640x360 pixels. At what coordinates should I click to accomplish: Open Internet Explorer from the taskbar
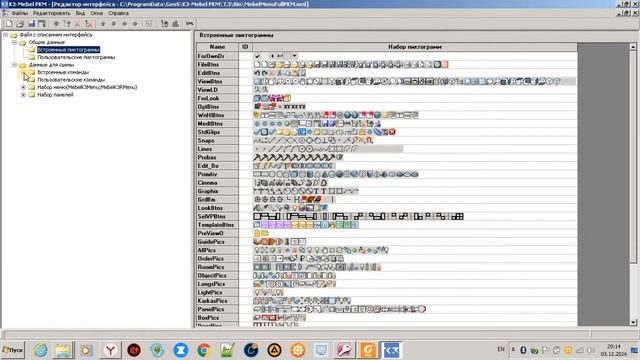pyautogui.click(x=40, y=350)
